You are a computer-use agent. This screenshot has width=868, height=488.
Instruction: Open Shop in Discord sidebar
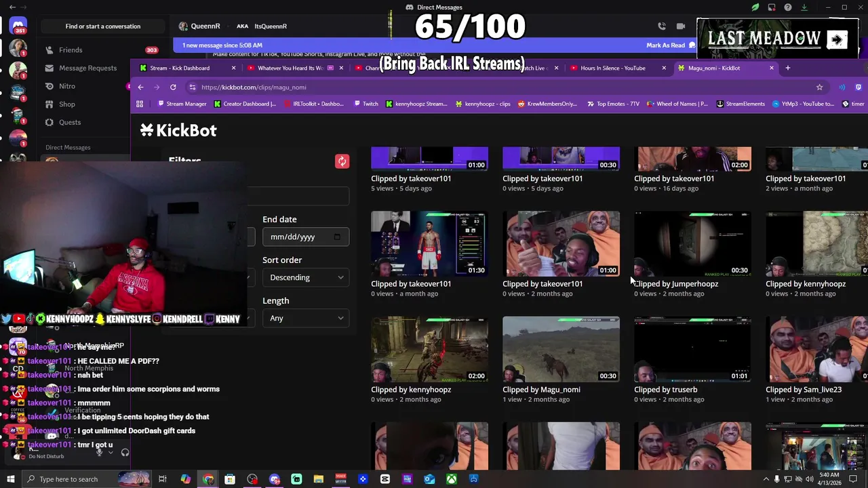tap(67, 104)
